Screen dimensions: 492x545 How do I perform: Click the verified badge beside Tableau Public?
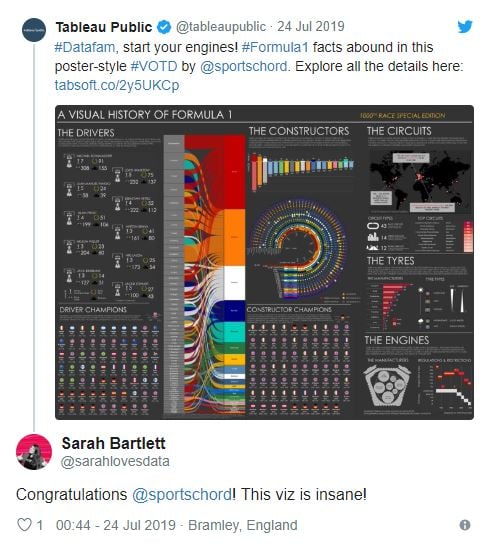pyautogui.click(x=164, y=27)
